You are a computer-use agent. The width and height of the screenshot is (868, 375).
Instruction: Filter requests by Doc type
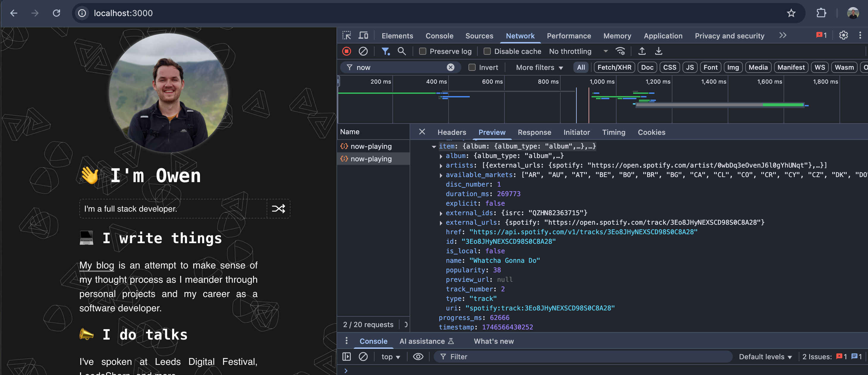tap(647, 68)
